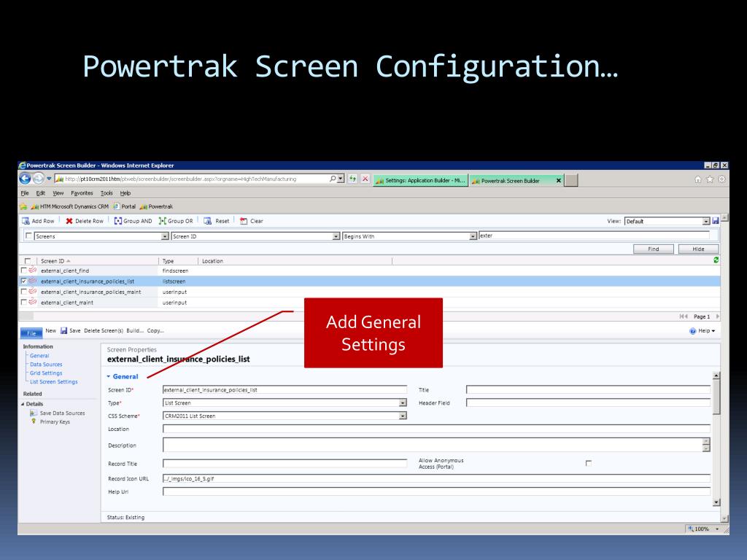Click Delete Screen(s) toolbar command
This screenshot has height=560, width=747.
pyautogui.click(x=104, y=330)
